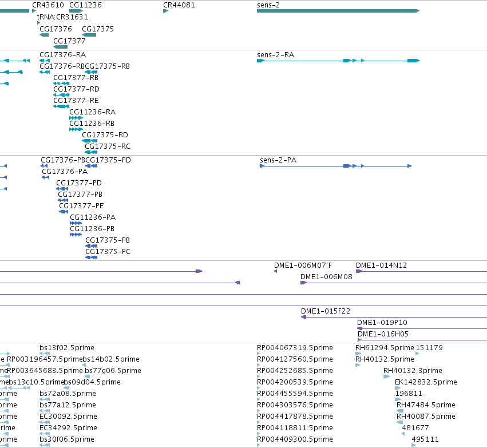The height and width of the screenshot is (448, 487).
Task: Click the thick teal sens-2 gene bar
Action: (338, 11)
